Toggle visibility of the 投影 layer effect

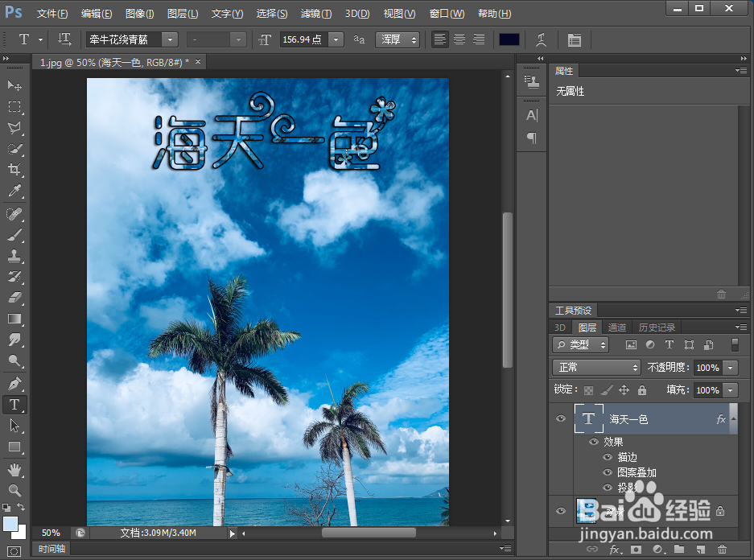click(x=609, y=488)
